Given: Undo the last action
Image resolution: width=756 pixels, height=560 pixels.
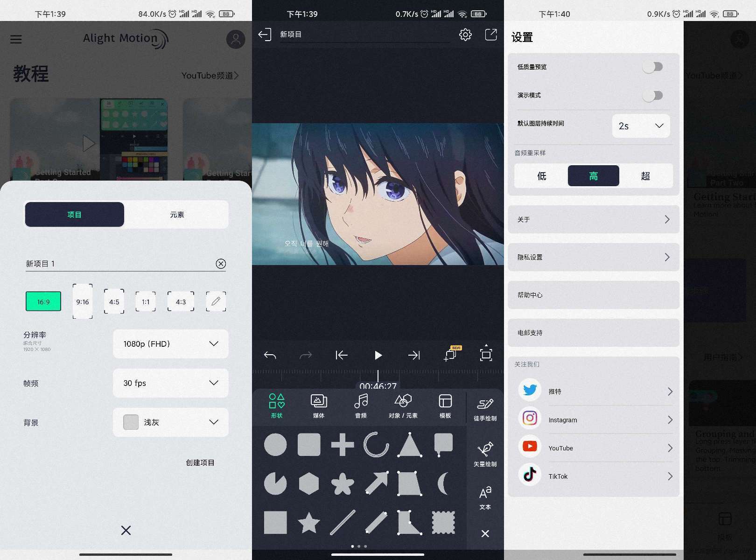Looking at the screenshot, I should [270, 355].
